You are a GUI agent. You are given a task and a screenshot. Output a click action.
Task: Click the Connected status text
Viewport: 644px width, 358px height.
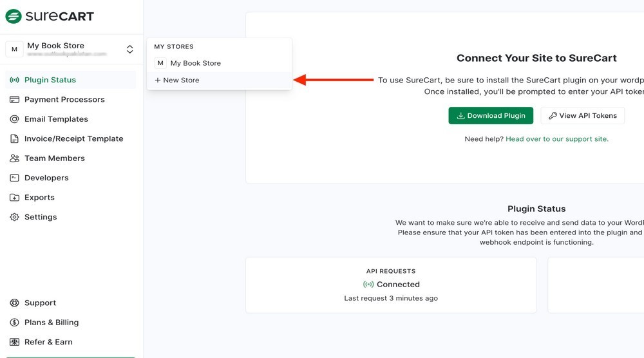coord(399,285)
